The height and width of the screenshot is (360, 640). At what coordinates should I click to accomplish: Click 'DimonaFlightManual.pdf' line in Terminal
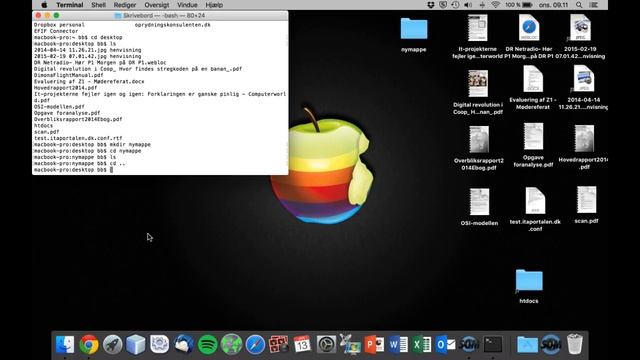[x=68, y=75]
